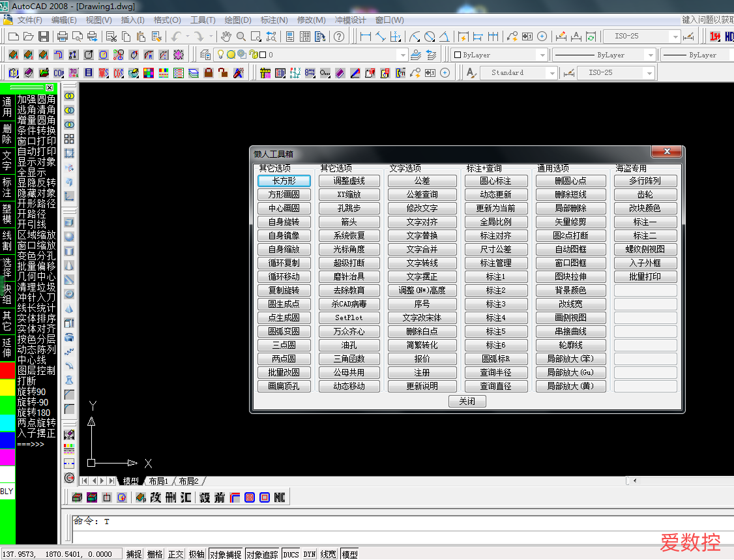Pick the yellow color swatch in the left panel
Viewport: 734px width, 560px height.
pos(7,388)
